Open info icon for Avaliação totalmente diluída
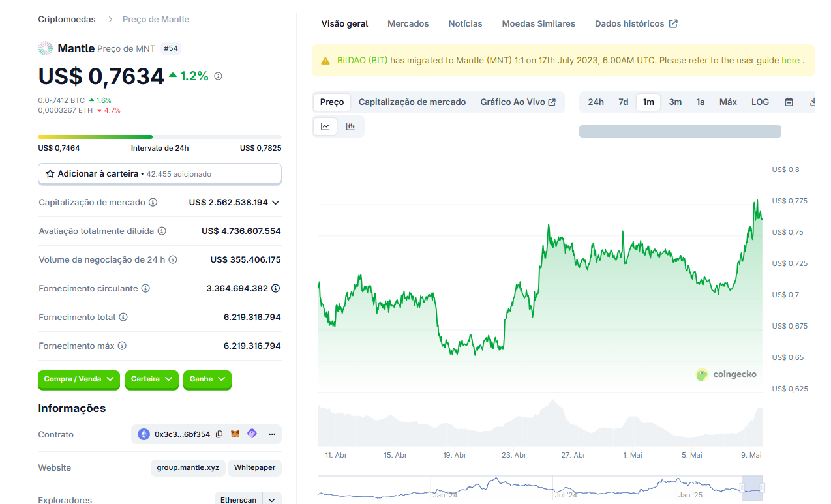 [162, 231]
